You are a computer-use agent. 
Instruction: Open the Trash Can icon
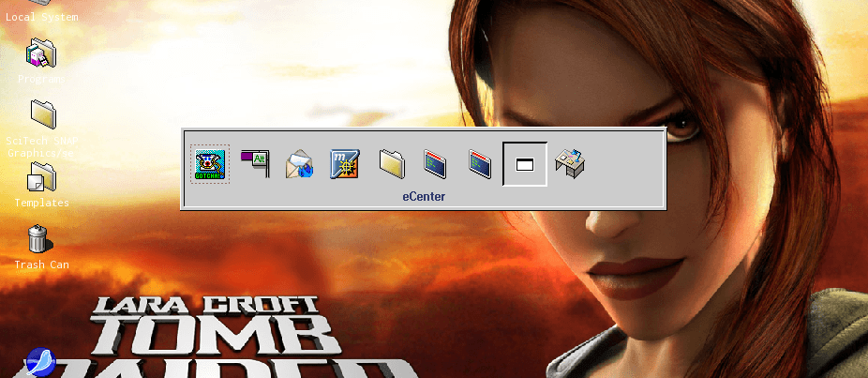(x=37, y=238)
